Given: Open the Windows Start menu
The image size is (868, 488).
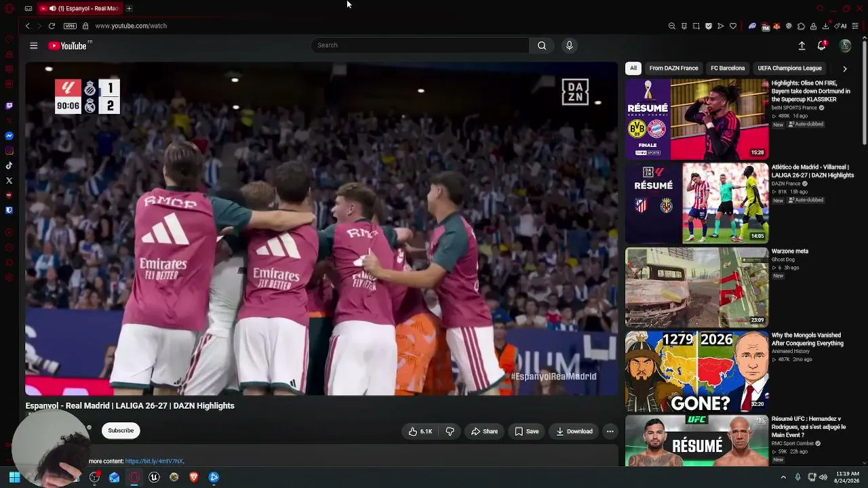Looking at the screenshot, I should pyautogui.click(x=14, y=477).
